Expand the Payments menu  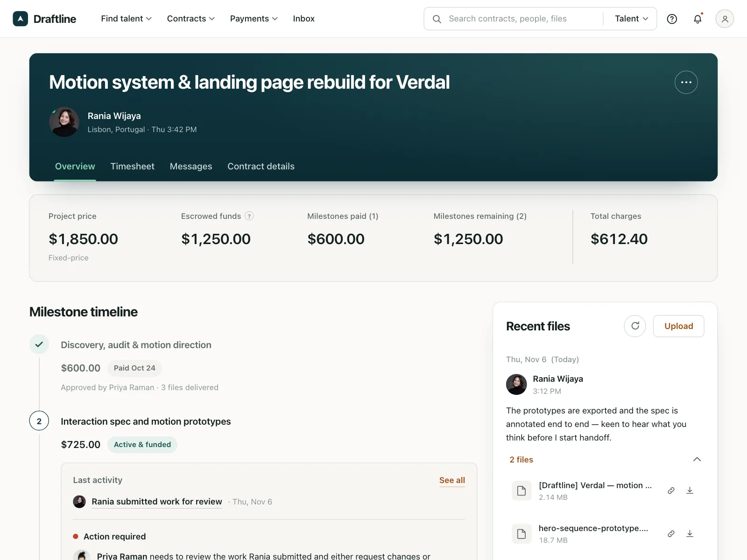254,19
